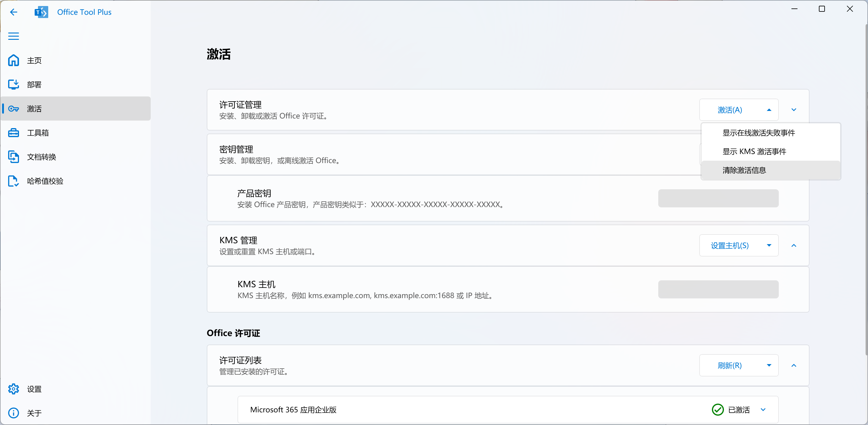Viewport: 868px width, 425px height.
Task: Select 显示在线激活失败事件 menu item
Action: coord(759,133)
